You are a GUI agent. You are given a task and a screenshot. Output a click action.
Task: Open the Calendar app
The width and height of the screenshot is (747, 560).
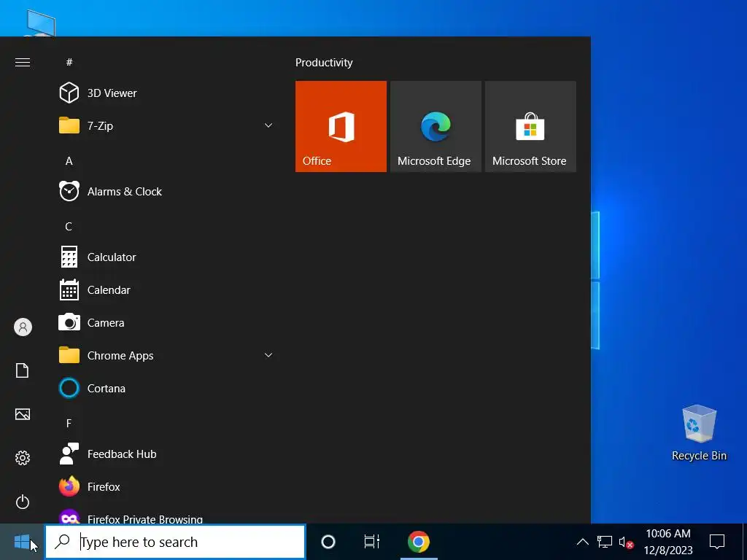[167, 290]
